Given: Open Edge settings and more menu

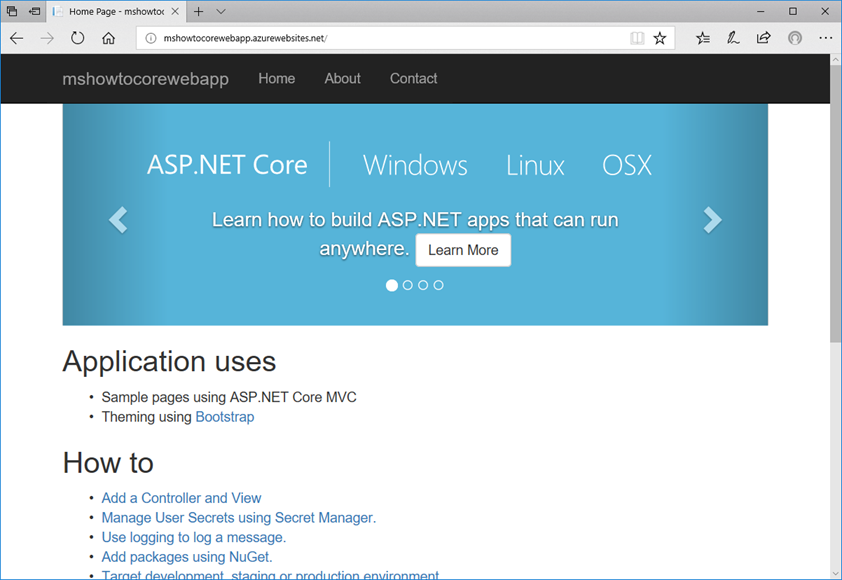Looking at the screenshot, I should [825, 38].
